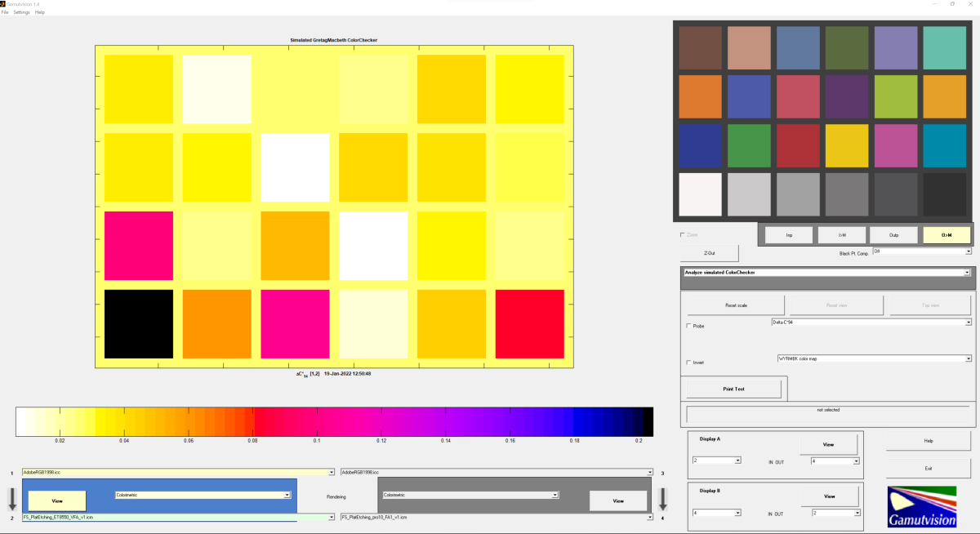This screenshot has width=980, height=534.
Task: Enable the Probe checkbox
Action: point(688,326)
